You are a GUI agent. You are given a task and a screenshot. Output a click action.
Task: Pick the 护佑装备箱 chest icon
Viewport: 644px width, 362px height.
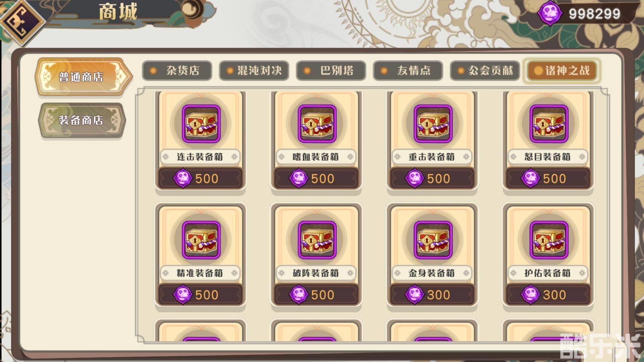pos(549,240)
